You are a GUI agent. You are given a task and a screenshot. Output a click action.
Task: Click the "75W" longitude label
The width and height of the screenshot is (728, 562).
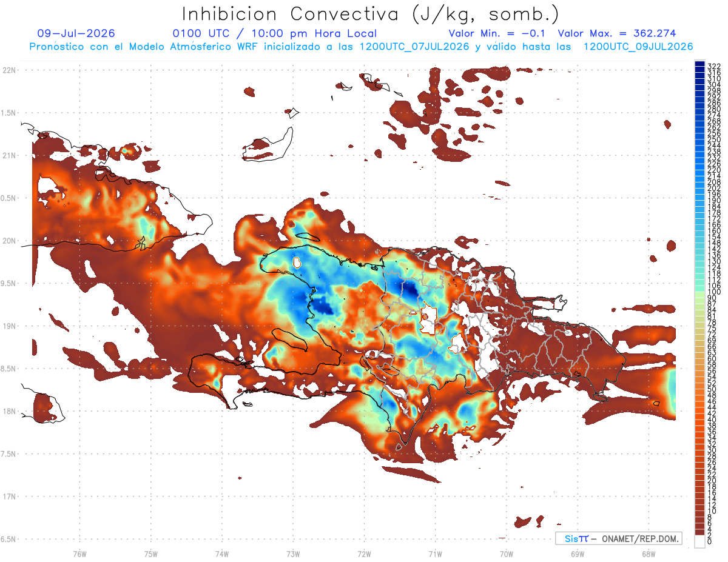pyautogui.click(x=151, y=554)
